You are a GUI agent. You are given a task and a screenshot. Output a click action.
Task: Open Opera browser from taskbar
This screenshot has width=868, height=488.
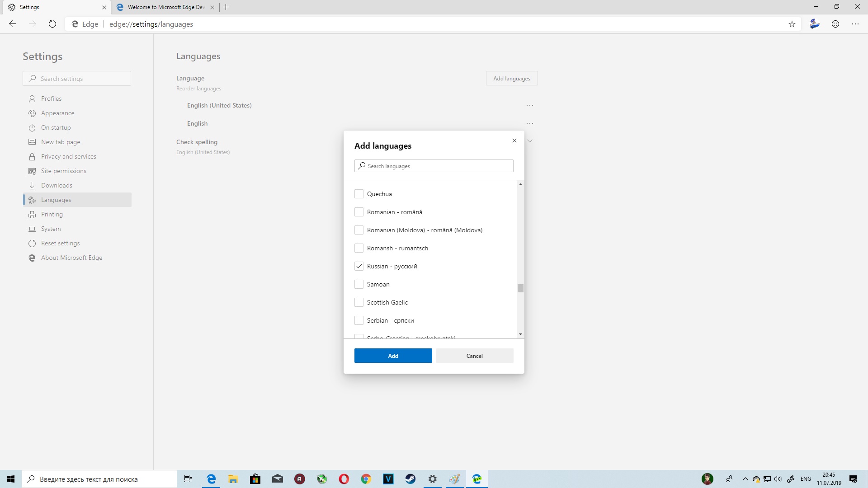(x=344, y=479)
